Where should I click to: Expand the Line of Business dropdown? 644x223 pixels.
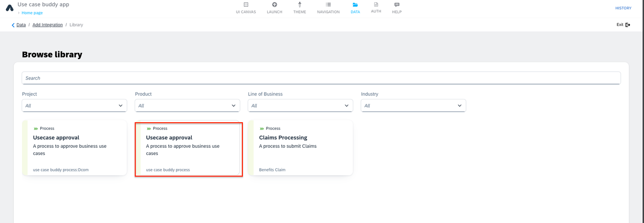pyautogui.click(x=301, y=106)
